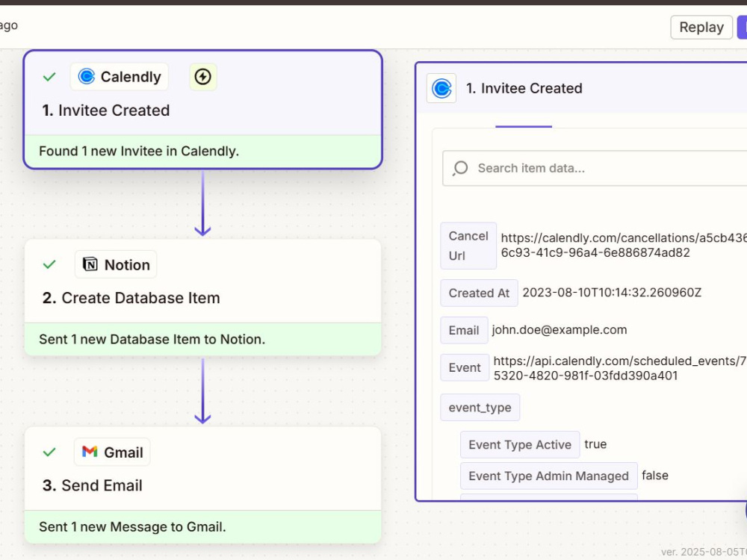Click the Email field label
This screenshot has width=747, height=560.
(x=464, y=331)
